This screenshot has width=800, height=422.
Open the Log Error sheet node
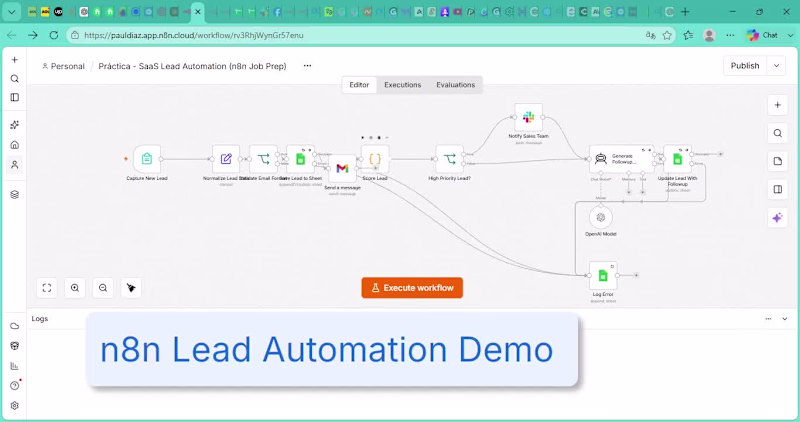[603, 275]
